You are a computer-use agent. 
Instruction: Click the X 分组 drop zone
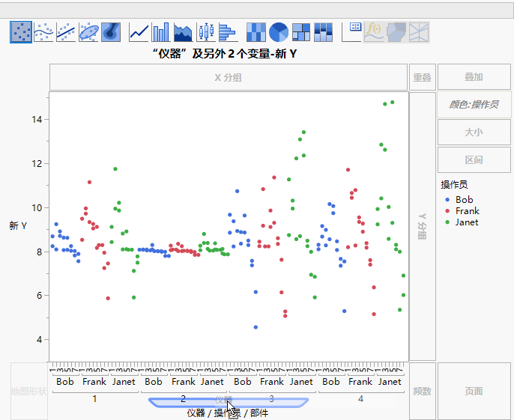(229, 77)
